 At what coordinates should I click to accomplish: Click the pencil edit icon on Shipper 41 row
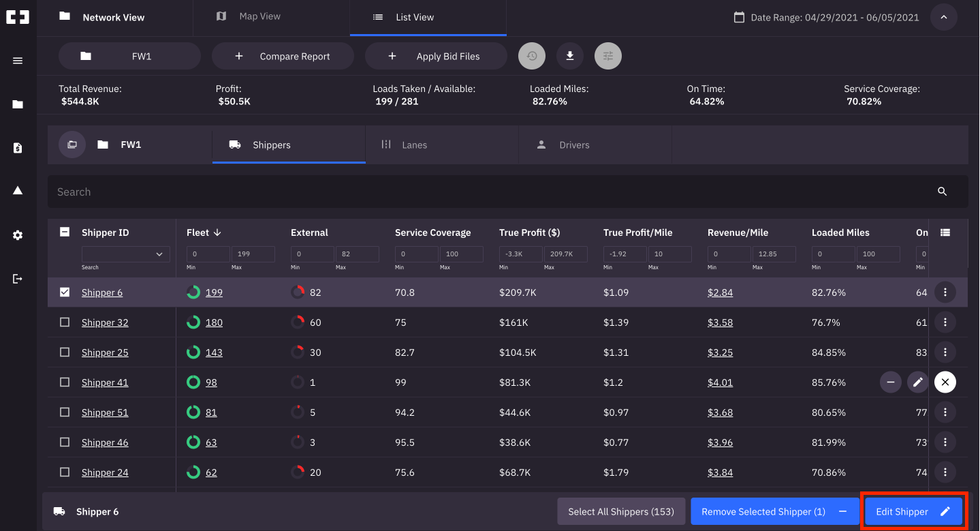(918, 382)
